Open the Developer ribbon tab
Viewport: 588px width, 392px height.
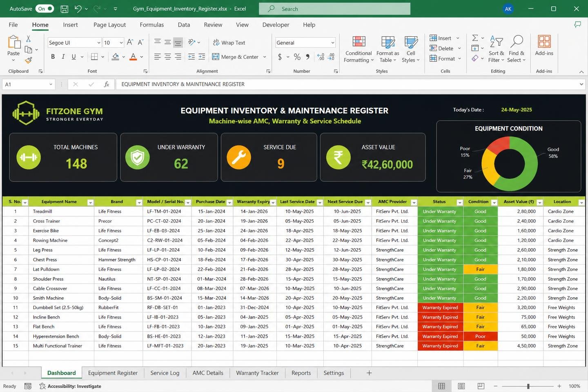[276, 24]
